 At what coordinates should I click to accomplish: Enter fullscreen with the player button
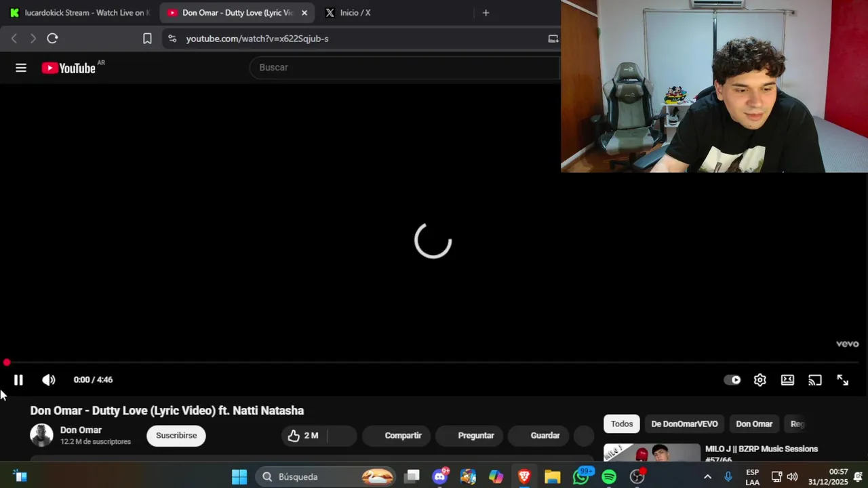[x=842, y=380]
